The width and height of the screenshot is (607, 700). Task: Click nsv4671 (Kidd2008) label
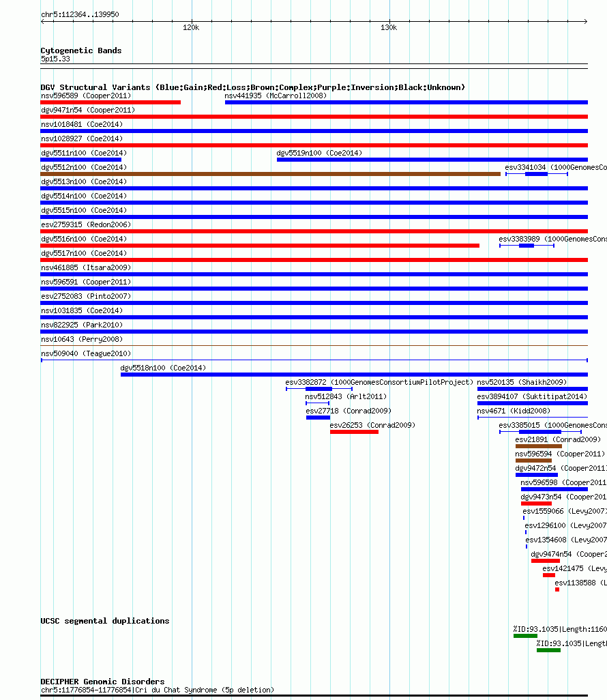(514, 410)
